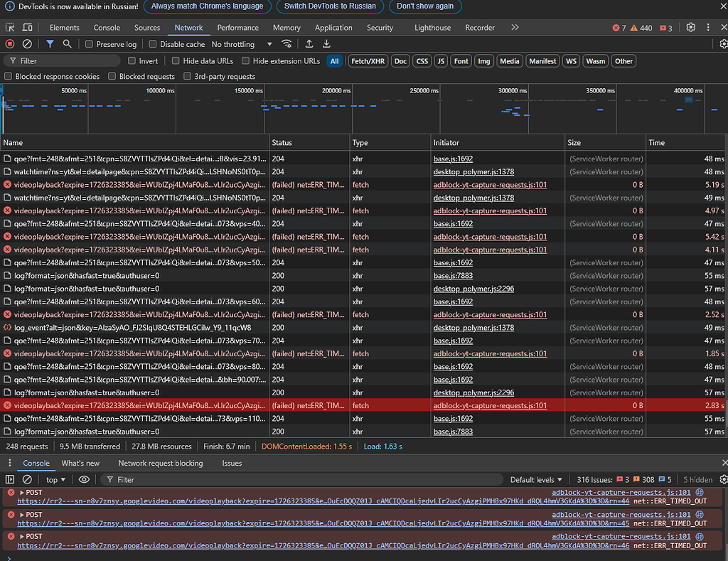Sort by the Status column header
Image resolution: width=728 pixels, height=561 pixels.
click(x=309, y=143)
